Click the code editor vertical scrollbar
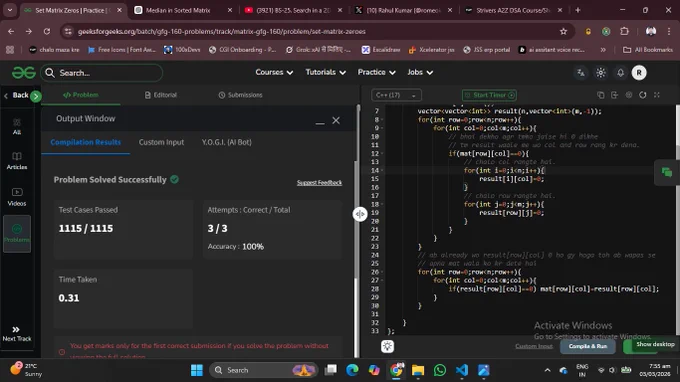Viewport: 680px width, 382px height. [x=677, y=219]
